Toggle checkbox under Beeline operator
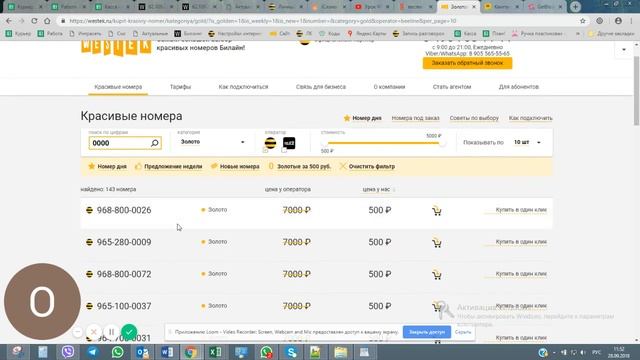The height and width of the screenshot is (360, 640). 265,151
